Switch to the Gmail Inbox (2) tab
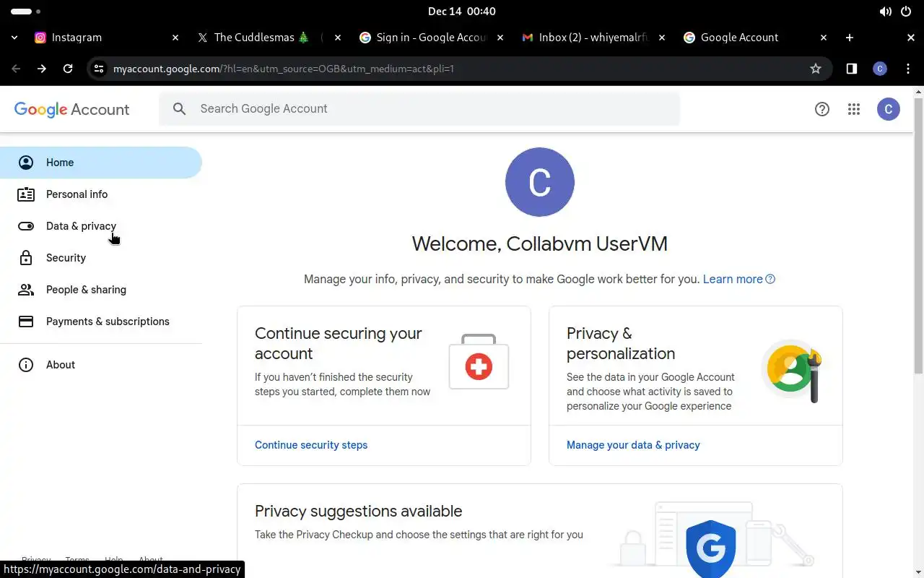Screen dimensions: 924x578 pyautogui.click(x=593, y=38)
